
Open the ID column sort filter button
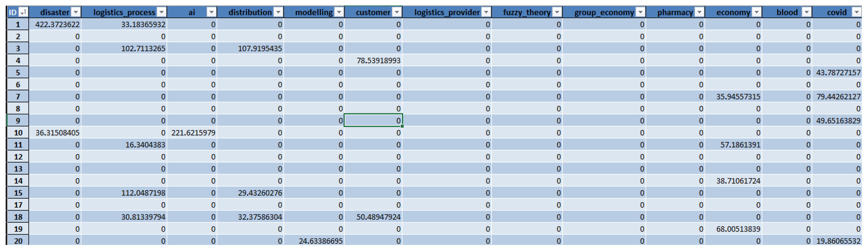23,13
